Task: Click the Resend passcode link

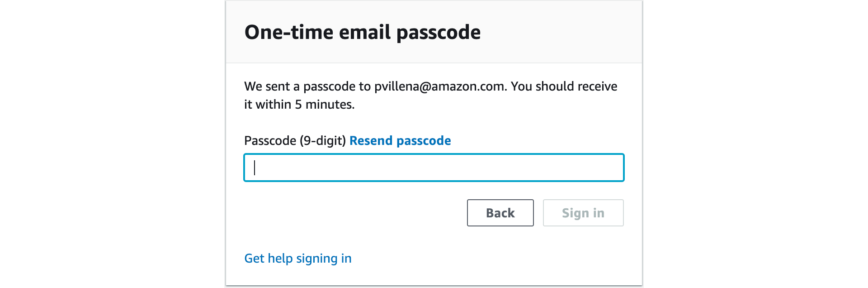Action: 400,141
